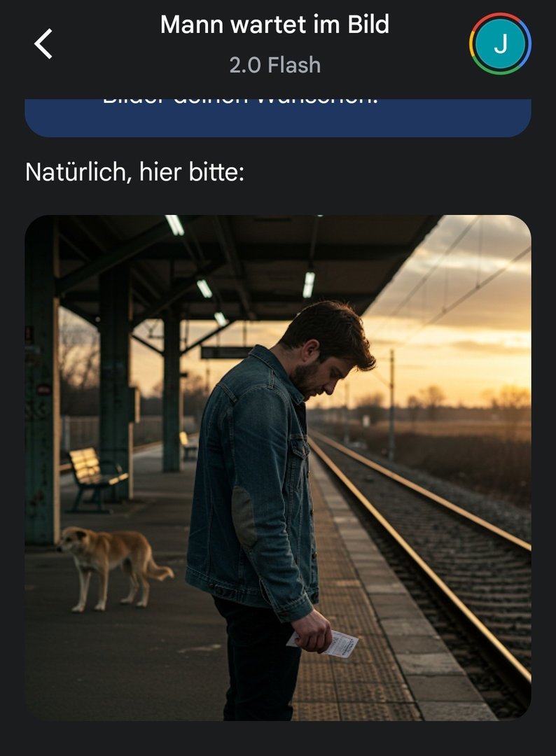Tap the blue user prompt bubble
Viewport: 556px width, 756px height.
pyautogui.click(x=278, y=118)
